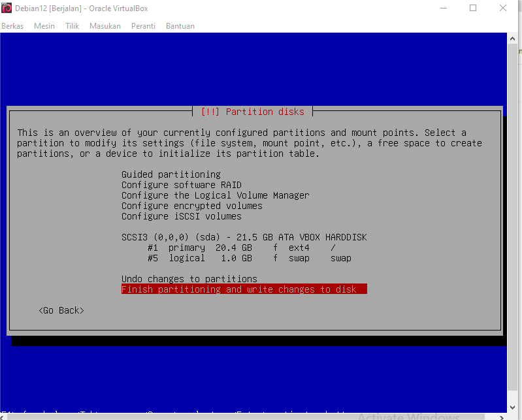Select Guided partitioning option
This screenshot has height=420, width=522.
click(x=171, y=174)
